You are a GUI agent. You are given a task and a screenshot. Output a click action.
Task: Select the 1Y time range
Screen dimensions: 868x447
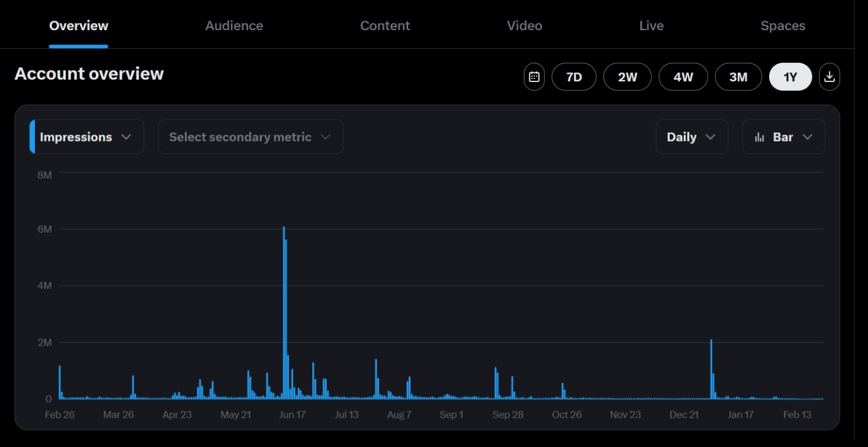(x=790, y=77)
